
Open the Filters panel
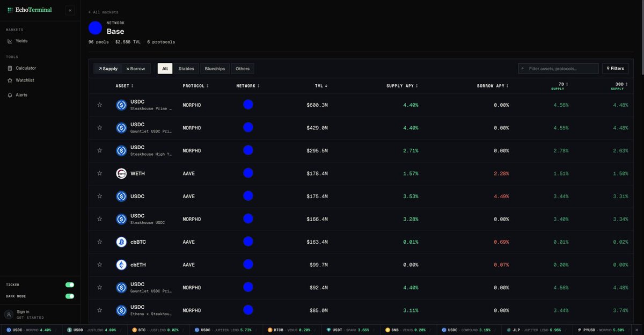click(615, 68)
